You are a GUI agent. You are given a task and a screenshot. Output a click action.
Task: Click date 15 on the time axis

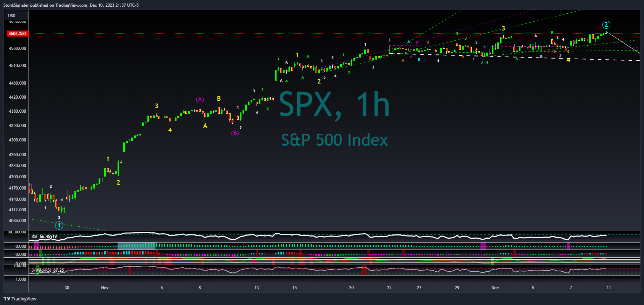[x=294, y=288]
